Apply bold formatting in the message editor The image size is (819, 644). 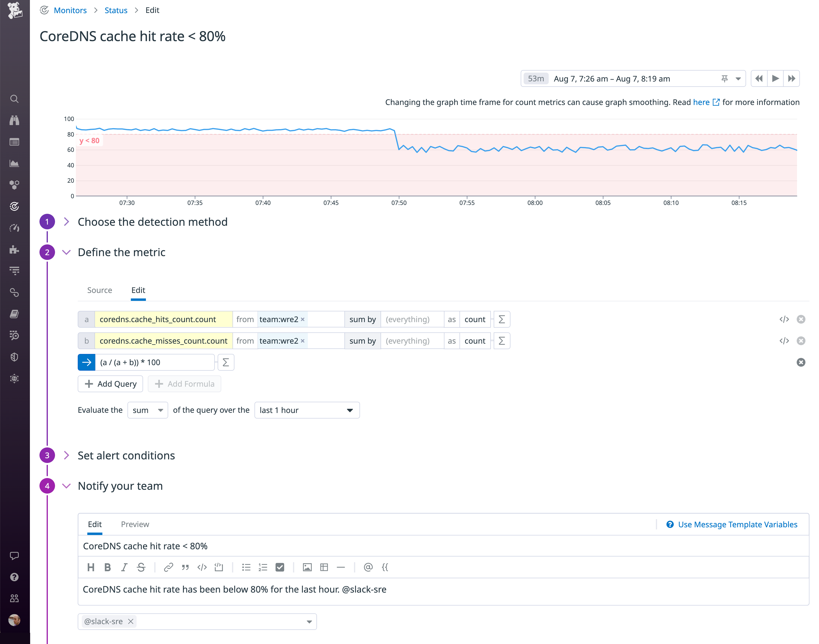pyautogui.click(x=107, y=567)
